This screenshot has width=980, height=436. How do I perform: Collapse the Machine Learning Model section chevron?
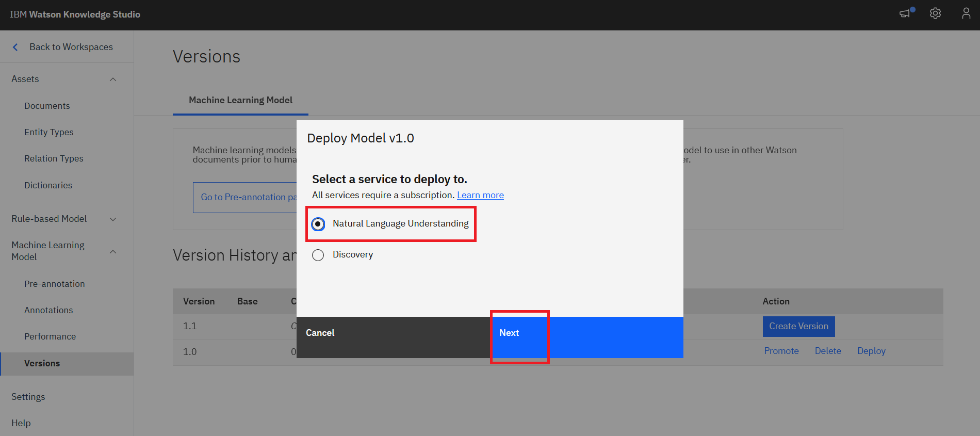113,252
